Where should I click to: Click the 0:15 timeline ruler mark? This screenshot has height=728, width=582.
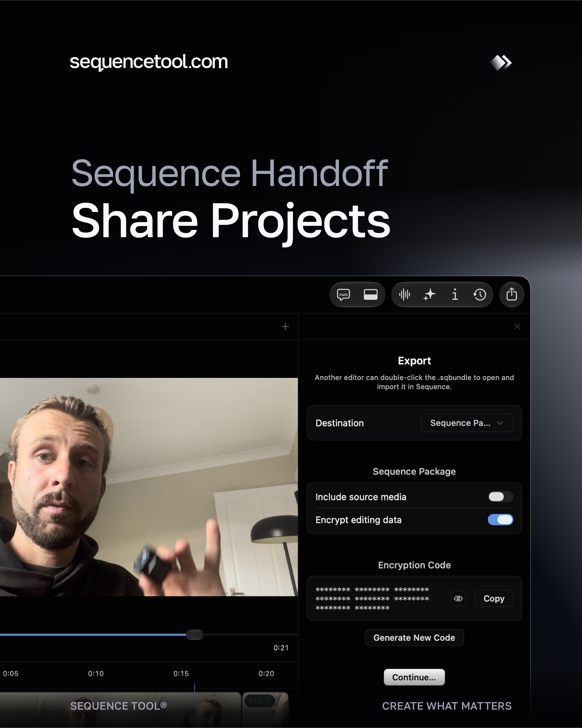coord(181,674)
